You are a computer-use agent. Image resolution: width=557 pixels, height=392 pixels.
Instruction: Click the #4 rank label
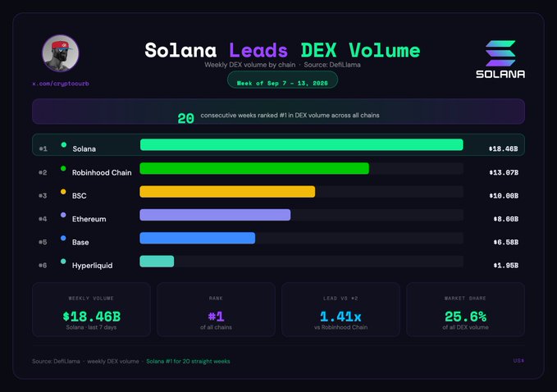pos(43,219)
